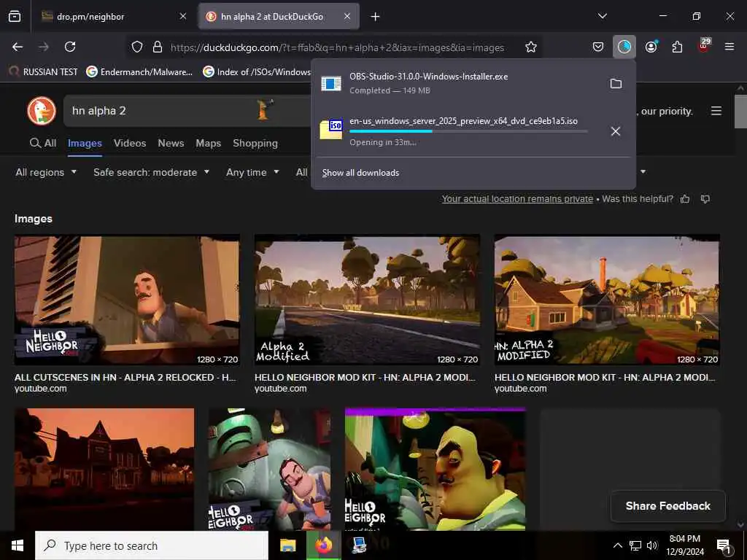Open the taskbar network status icon

pos(635,545)
